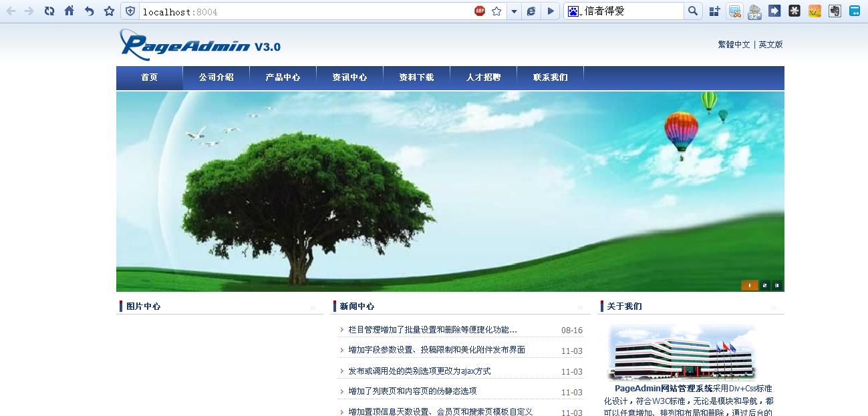The height and width of the screenshot is (416, 868).
Task: Click the Baidu paw search engine icon
Action: (573, 11)
